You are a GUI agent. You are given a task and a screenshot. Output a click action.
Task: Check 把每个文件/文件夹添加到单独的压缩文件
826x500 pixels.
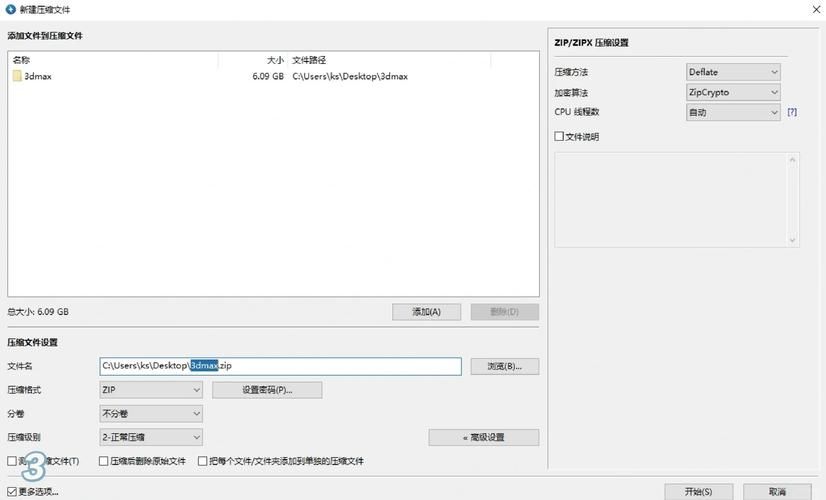(x=202, y=461)
